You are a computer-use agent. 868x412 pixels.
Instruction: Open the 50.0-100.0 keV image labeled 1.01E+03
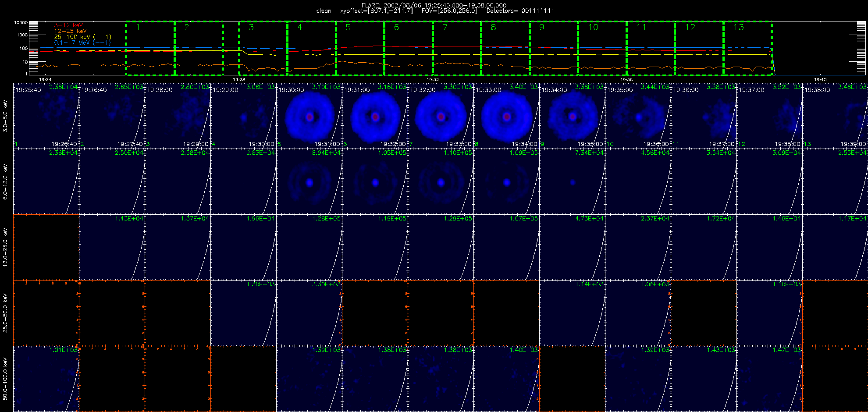(x=46, y=379)
